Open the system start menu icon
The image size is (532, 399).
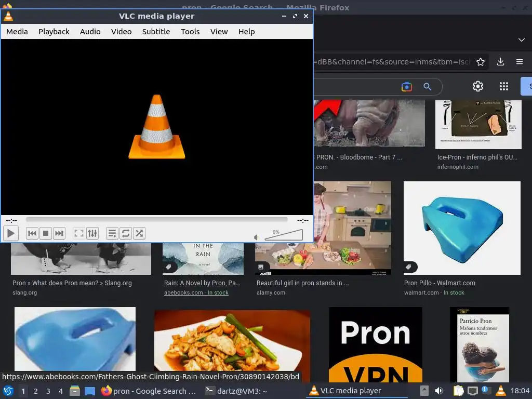pos(8,391)
